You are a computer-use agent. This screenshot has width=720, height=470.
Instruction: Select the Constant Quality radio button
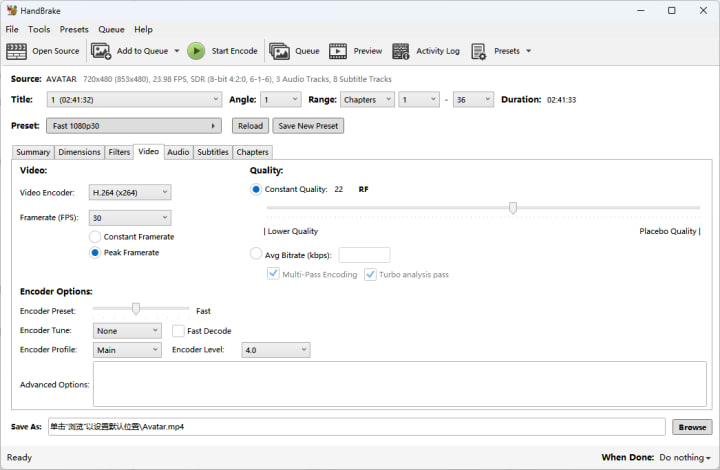coord(256,189)
